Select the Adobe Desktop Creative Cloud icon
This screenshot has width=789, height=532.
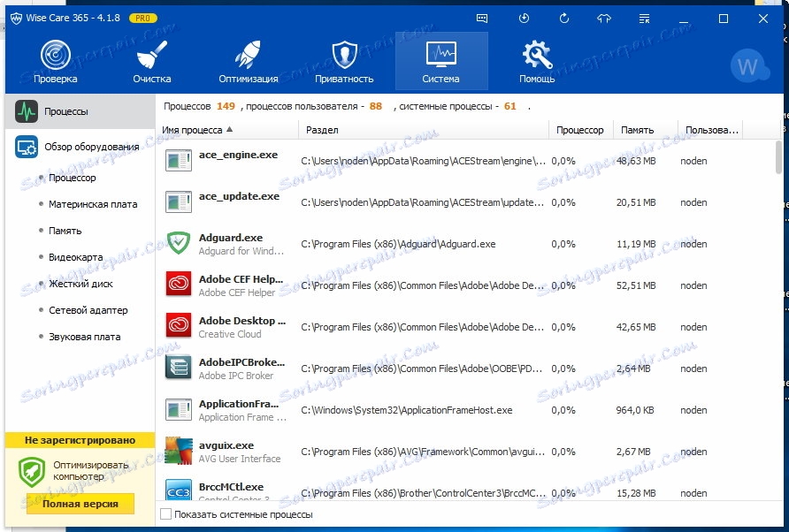[x=179, y=326]
